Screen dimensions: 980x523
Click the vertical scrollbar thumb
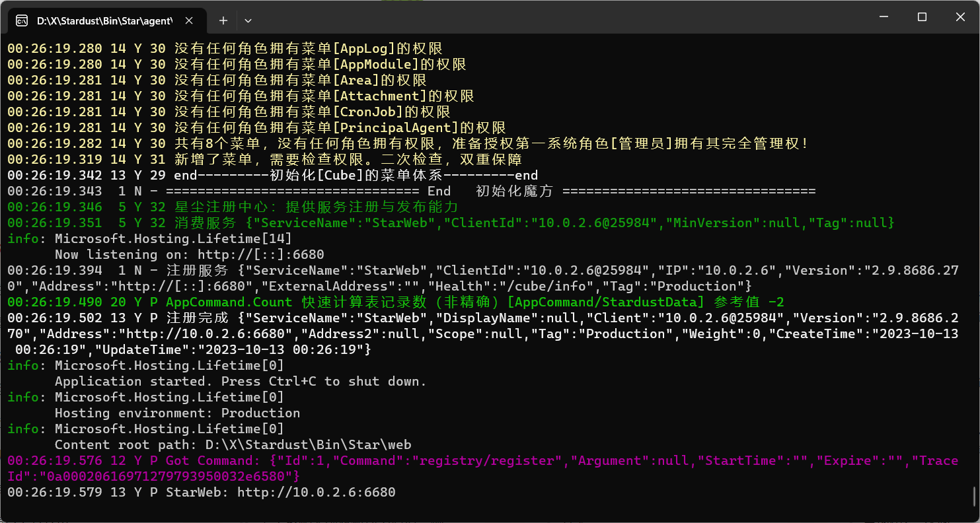[x=975, y=495]
